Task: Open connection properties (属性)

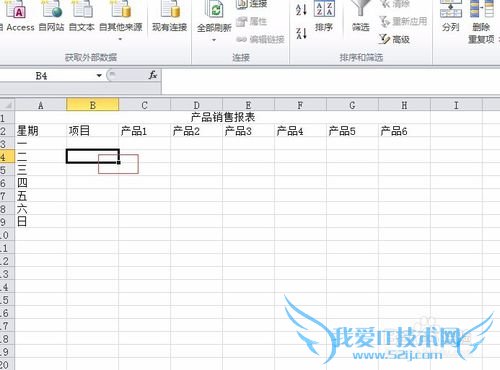Action: 252,22
